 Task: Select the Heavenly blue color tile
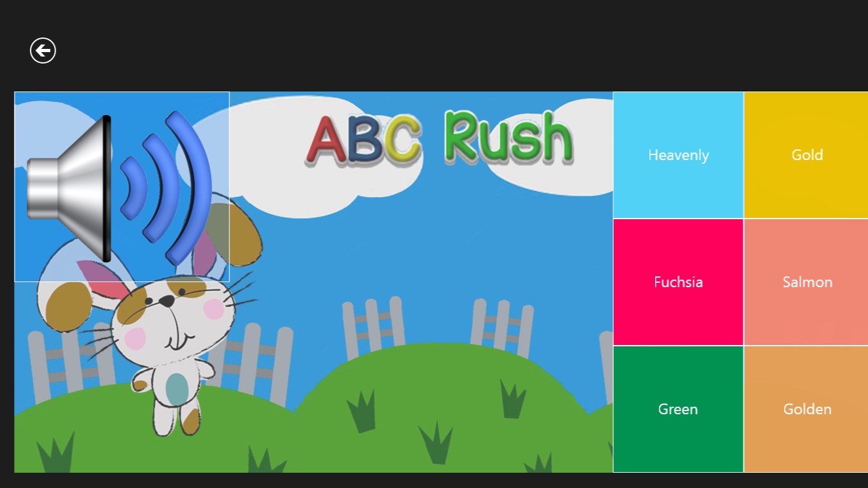point(678,155)
